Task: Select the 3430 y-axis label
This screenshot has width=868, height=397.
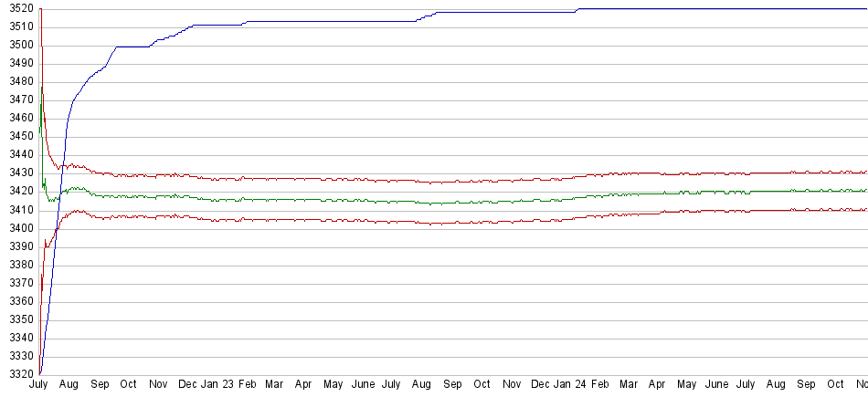Action: (18, 173)
